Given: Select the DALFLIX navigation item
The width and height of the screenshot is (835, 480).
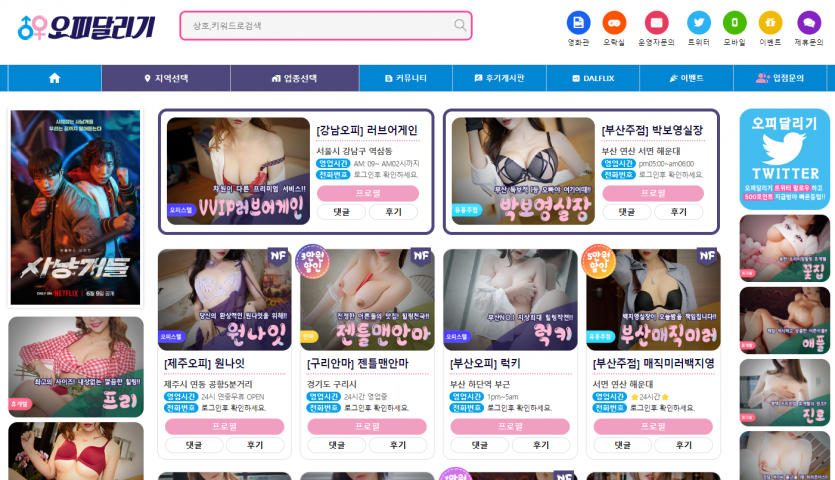Looking at the screenshot, I should point(593,78).
